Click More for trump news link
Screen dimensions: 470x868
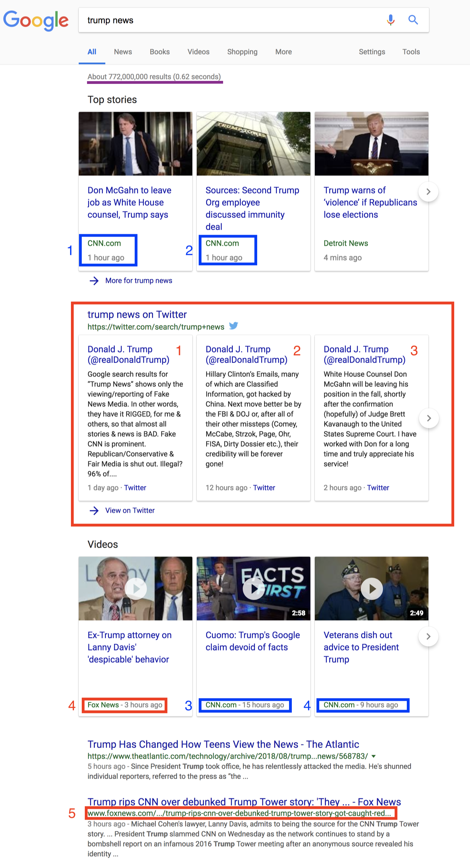[x=139, y=281]
